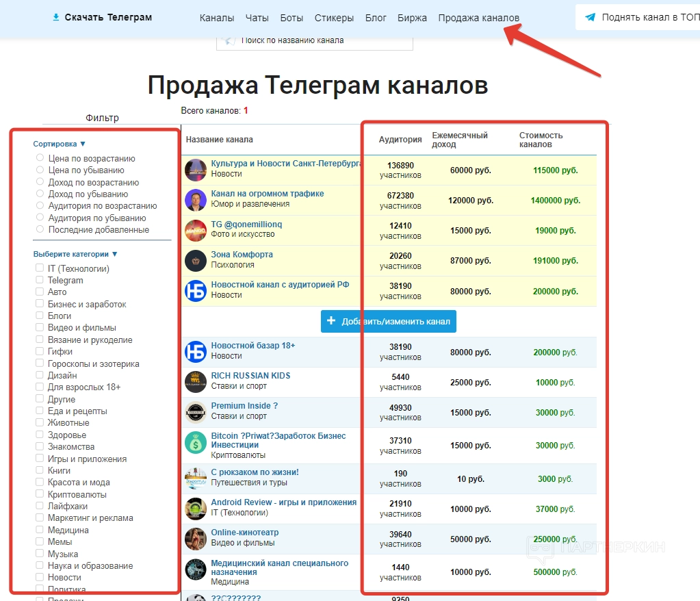This screenshot has height=601, width=700.
Task: Click the 1400000 руб. price cell
Action: (x=556, y=201)
